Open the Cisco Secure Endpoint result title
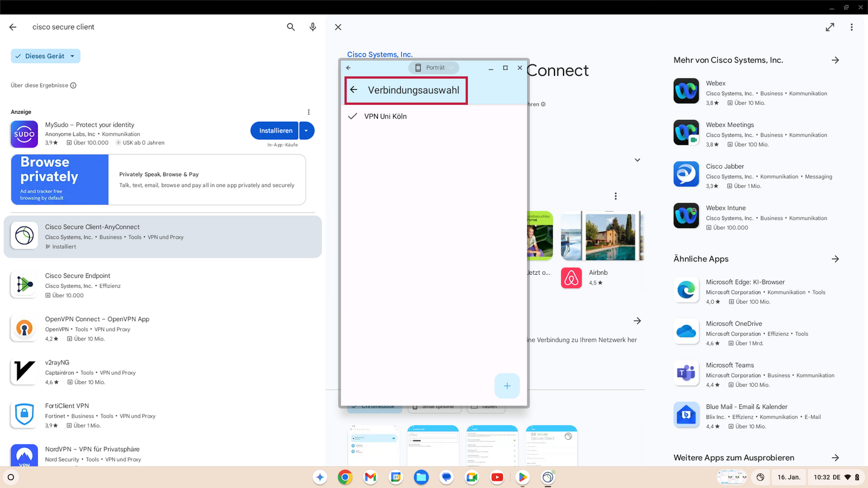 (78, 276)
